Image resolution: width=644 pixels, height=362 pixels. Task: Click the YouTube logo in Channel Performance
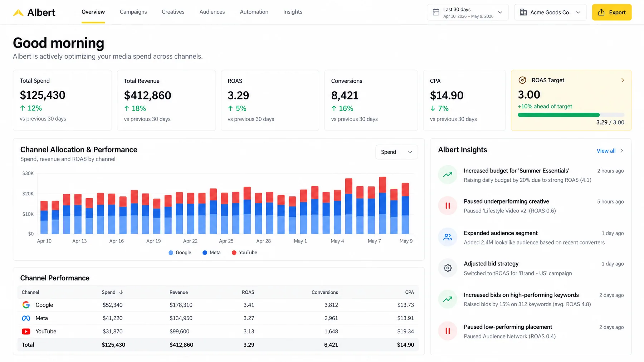coord(26,332)
